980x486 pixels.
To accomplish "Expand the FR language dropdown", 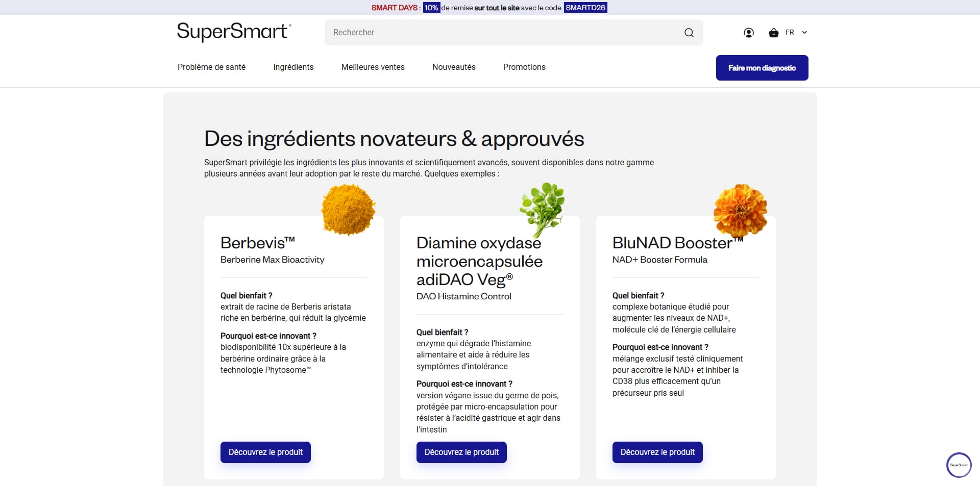I will pyautogui.click(x=796, y=33).
